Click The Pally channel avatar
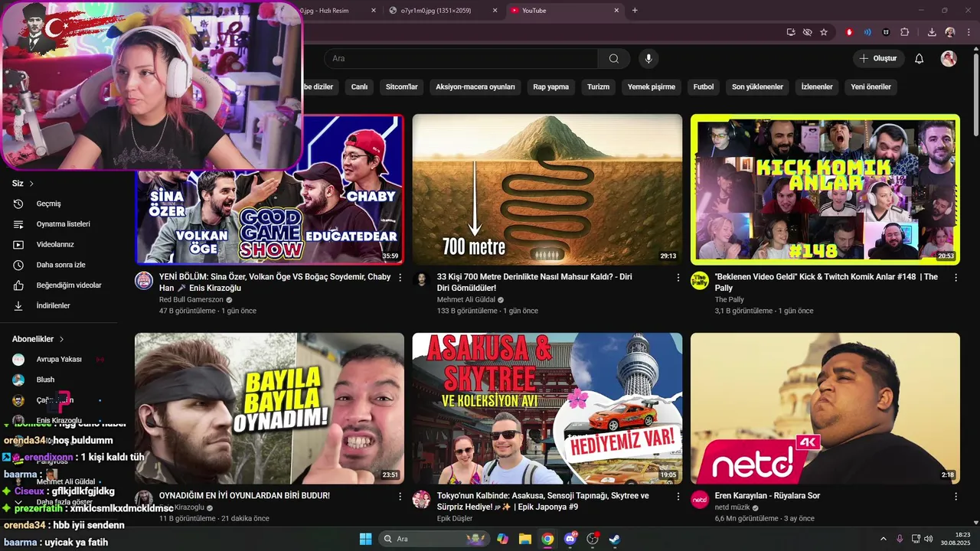Screen dimensions: 980x551 pos(700,280)
